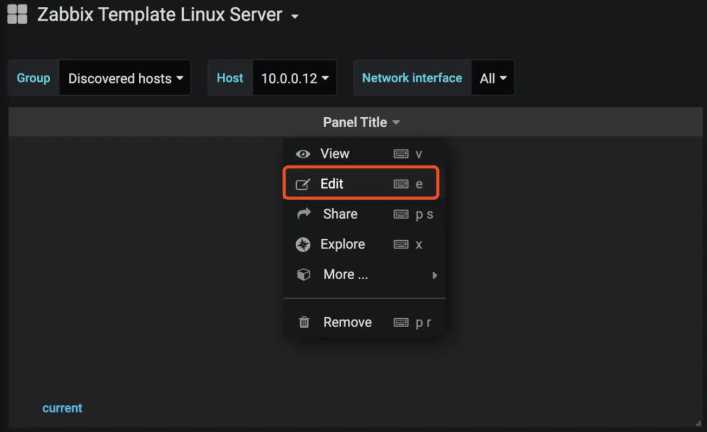707x432 pixels.
Task: Open the More ... submenu
Action: coord(364,275)
